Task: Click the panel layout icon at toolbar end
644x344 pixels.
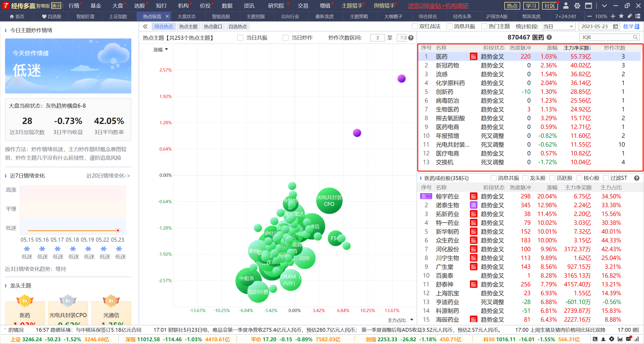Action: pyautogui.click(x=638, y=16)
